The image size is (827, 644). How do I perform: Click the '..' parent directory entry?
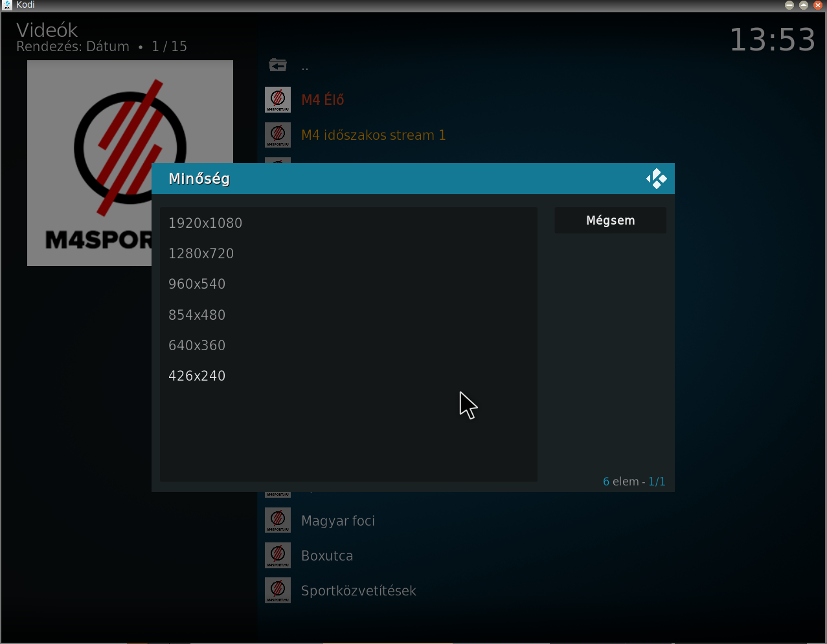coord(305,66)
